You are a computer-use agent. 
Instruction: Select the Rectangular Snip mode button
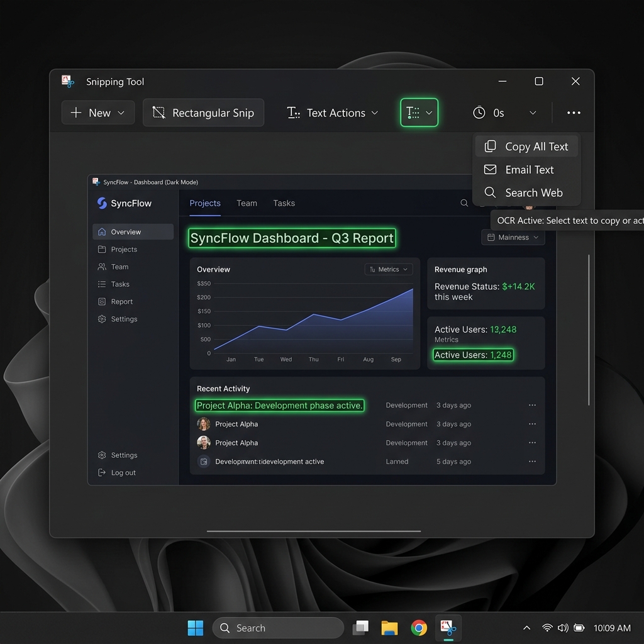[203, 113]
